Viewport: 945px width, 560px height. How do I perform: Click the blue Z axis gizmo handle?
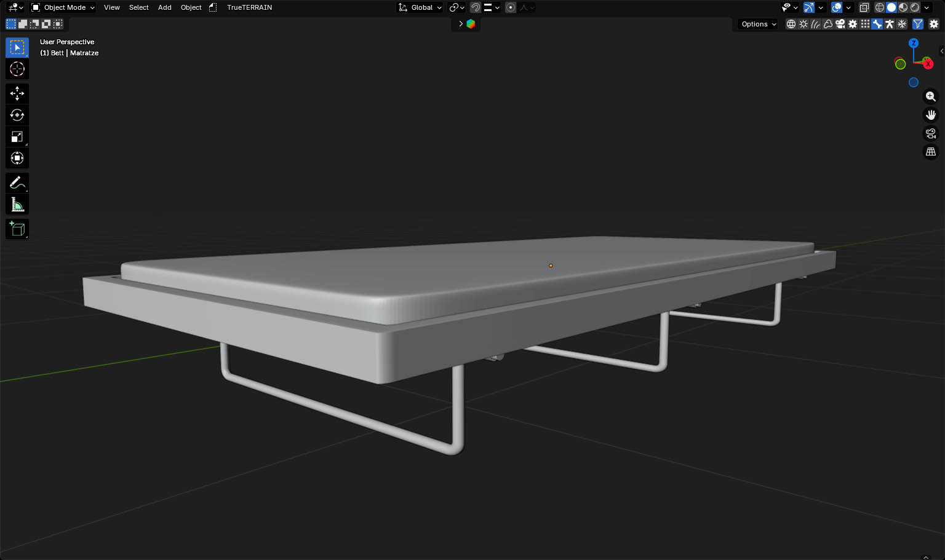coord(914,43)
